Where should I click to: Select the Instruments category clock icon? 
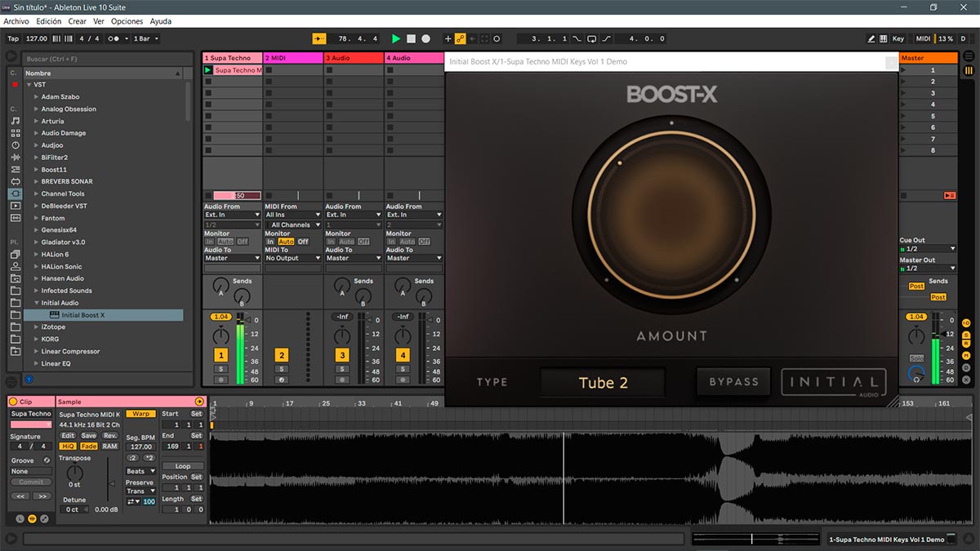tap(15, 145)
